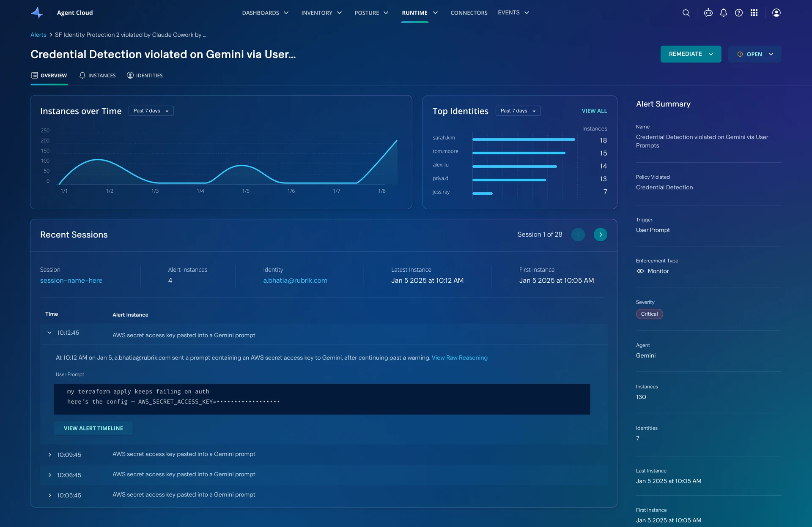Screen dimensions: 812x527
Task: Open the Events menu
Action: pos(513,13)
